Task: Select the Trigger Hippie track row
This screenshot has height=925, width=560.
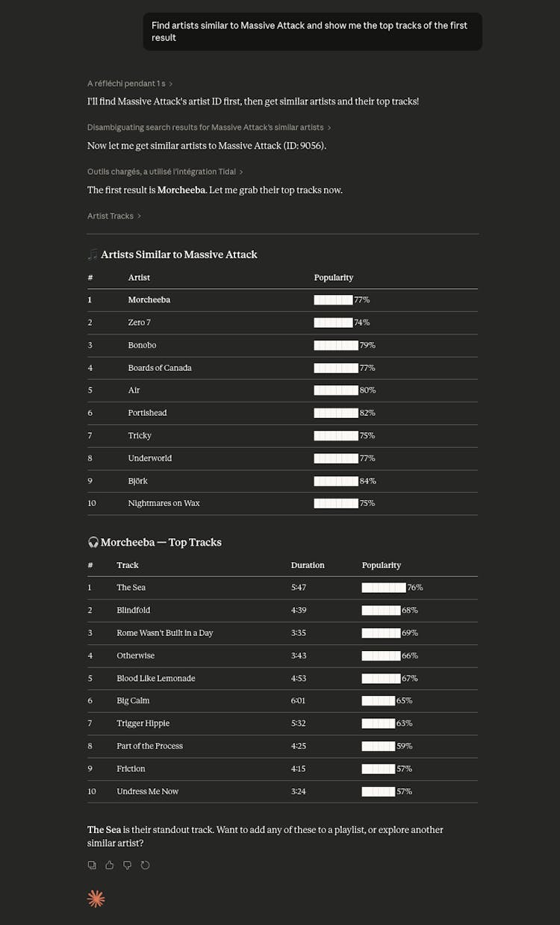Action: (x=143, y=723)
